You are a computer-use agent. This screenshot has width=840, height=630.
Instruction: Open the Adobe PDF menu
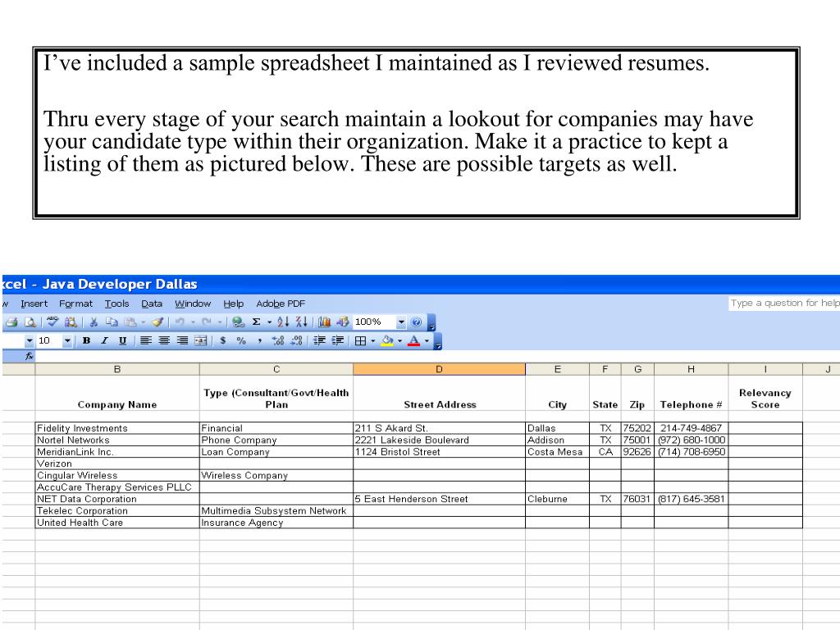281,304
